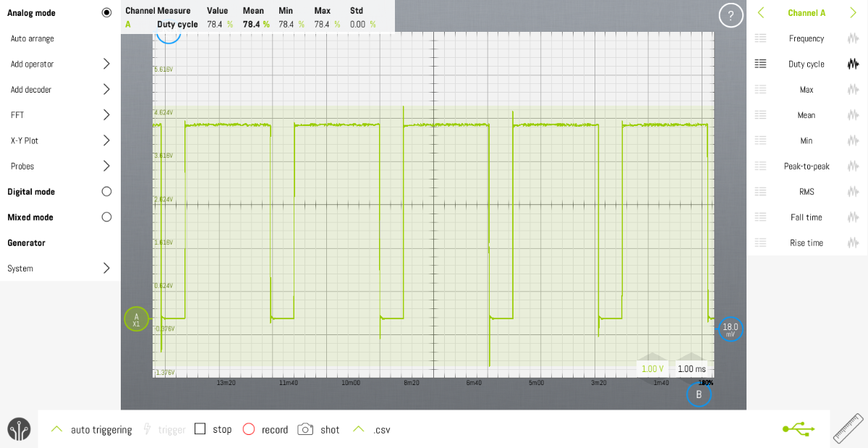
Task: Click the waveform icon beside Min
Action: point(854,140)
